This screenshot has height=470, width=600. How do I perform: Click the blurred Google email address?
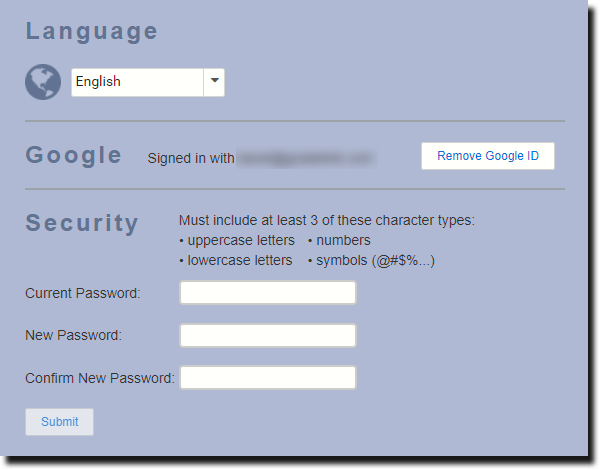click(305, 158)
